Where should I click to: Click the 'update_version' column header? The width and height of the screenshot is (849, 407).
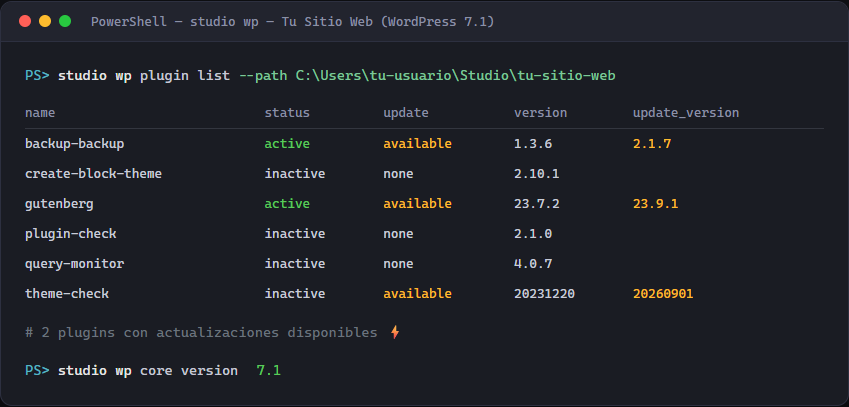686,113
